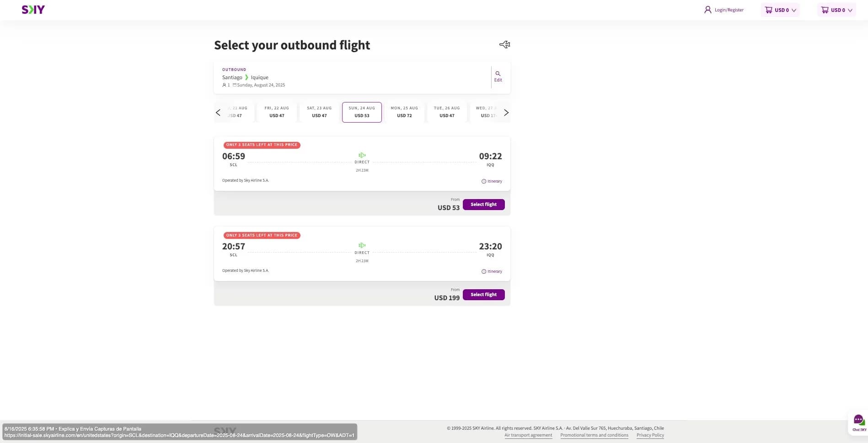Open the Chat SKY bubble

pyautogui.click(x=859, y=420)
